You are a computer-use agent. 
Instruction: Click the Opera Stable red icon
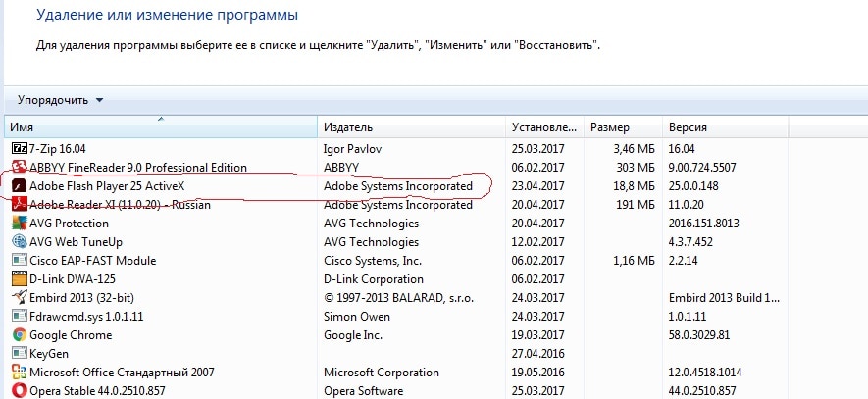point(20,391)
